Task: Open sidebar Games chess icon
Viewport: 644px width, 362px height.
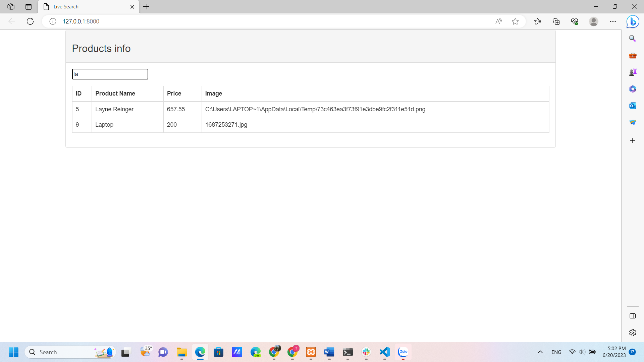Action: 633,72
